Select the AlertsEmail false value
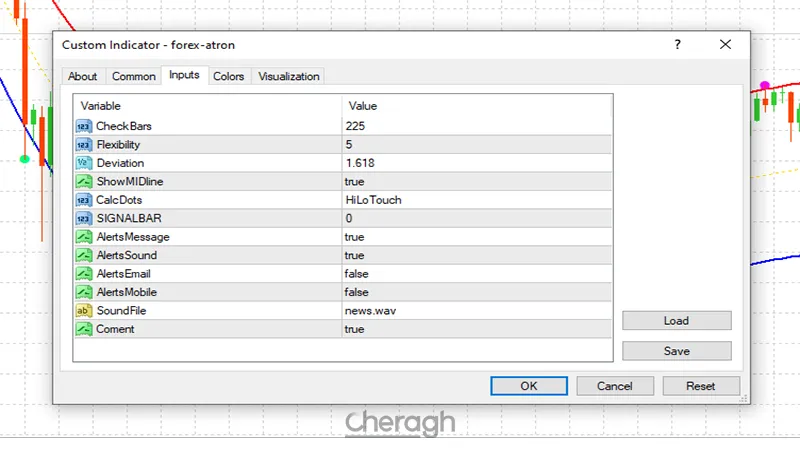 357,274
